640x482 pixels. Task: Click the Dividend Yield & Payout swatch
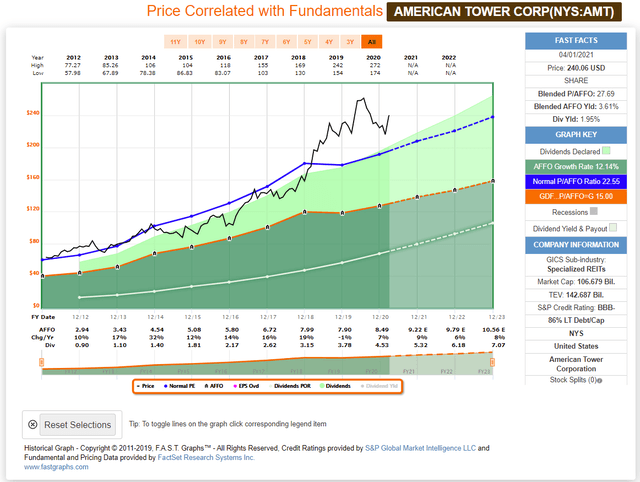(613, 227)
